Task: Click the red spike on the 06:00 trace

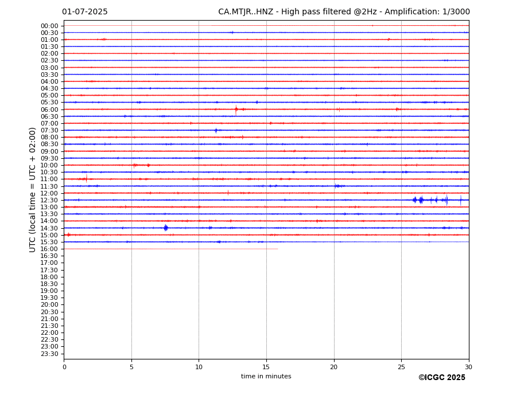Action: coord(236,109)
